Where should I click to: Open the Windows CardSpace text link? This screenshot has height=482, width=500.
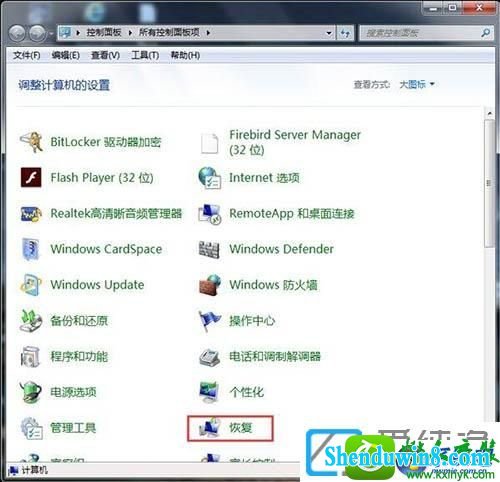point(106,249)
